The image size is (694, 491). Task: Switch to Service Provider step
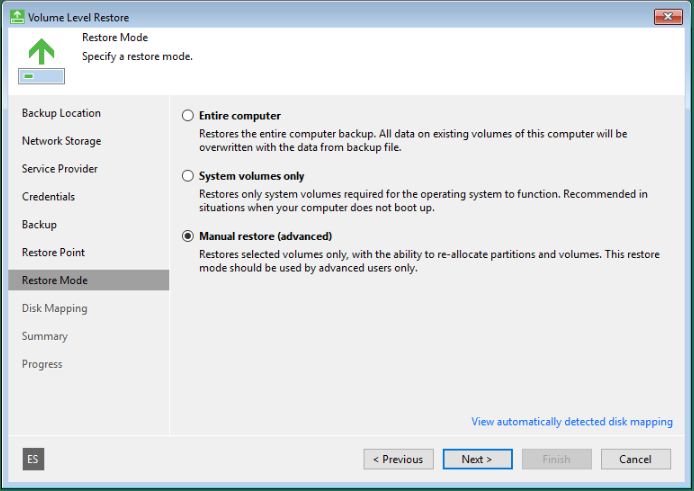60,169
